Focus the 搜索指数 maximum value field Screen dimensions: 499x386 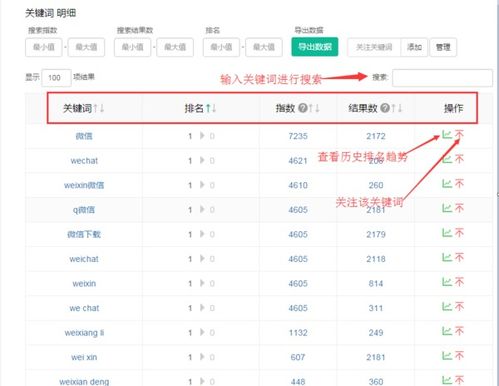coord(86,47)
